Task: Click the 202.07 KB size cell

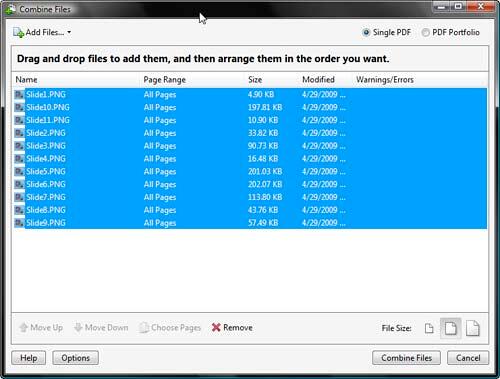Action: [x=265, y=184]
